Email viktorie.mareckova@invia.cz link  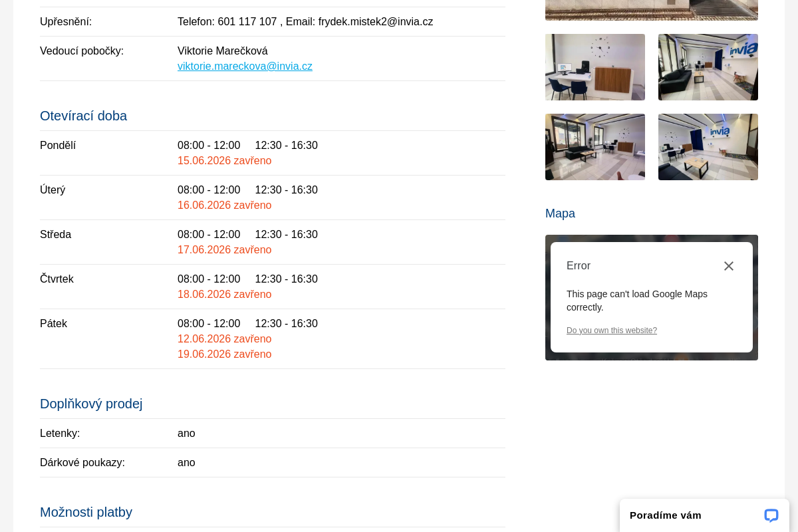[x=245, y=66]
